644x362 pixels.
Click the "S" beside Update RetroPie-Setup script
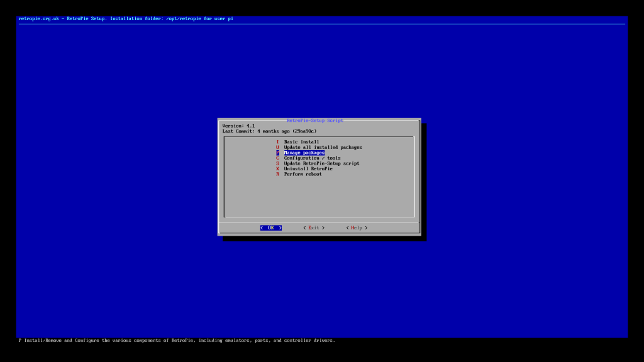pos(277,163)
